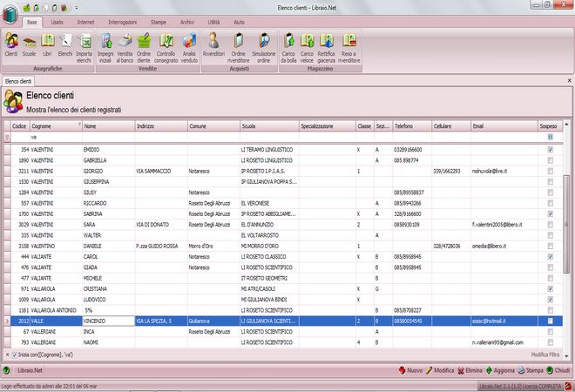575x392 pixels.
Task: Switch to the Interrogazioni ribbon tab
Action: pyautogui.click(x=123, y=23)
